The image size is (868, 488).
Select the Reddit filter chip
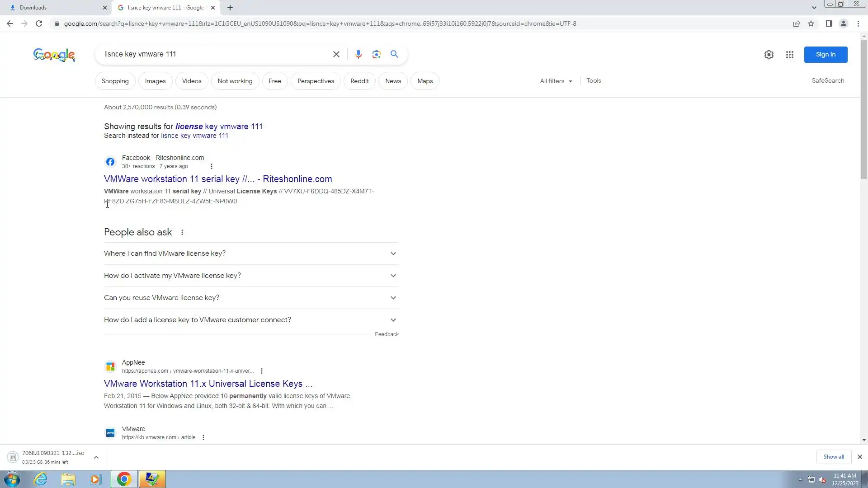point(359,81)
